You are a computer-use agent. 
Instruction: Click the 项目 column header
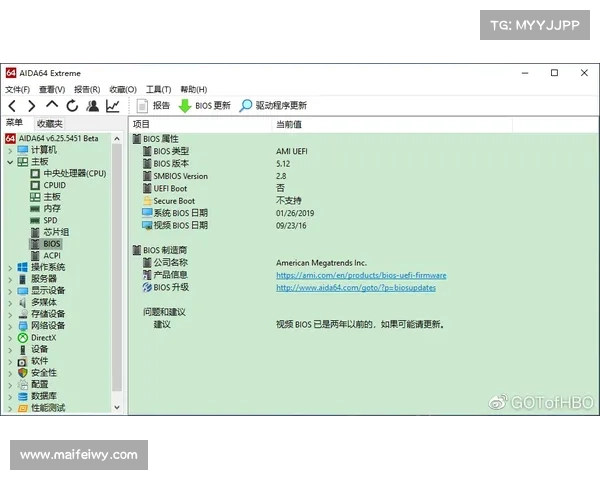point(200,124)
